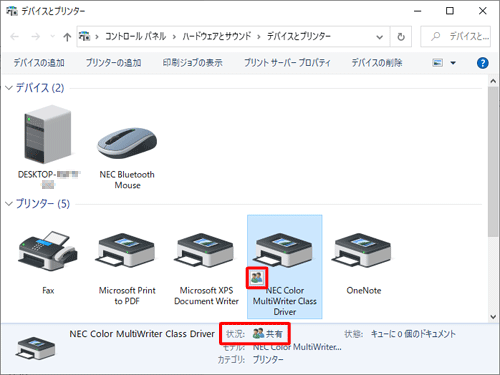This screenshot has height=375, width=500.
Task: Click the address bar location icon
Action: pyautogui.click(x=85, y=36)
